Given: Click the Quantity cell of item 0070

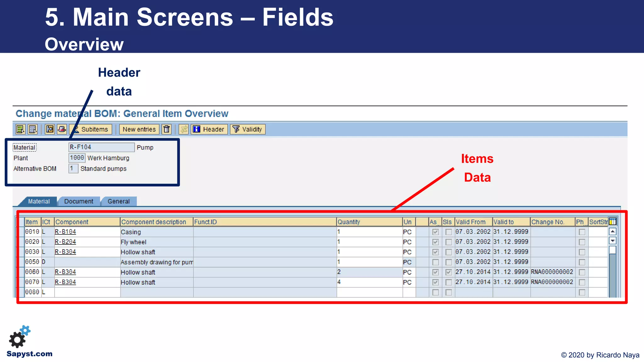Looking at the screenshot, I should (369, 282).
